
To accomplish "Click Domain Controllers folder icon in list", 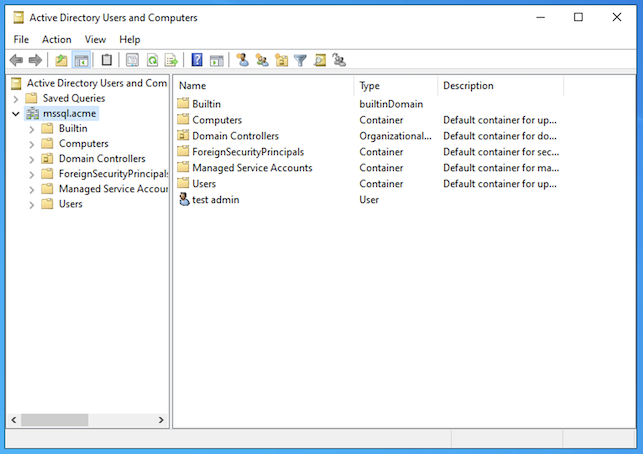I will coord(183,135).
